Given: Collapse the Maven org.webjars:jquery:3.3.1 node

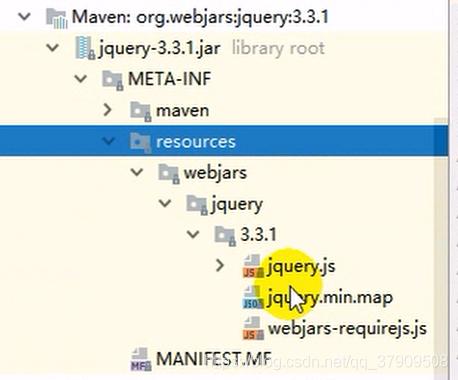Looking at the screenshot, I should [x=24, y=16].
